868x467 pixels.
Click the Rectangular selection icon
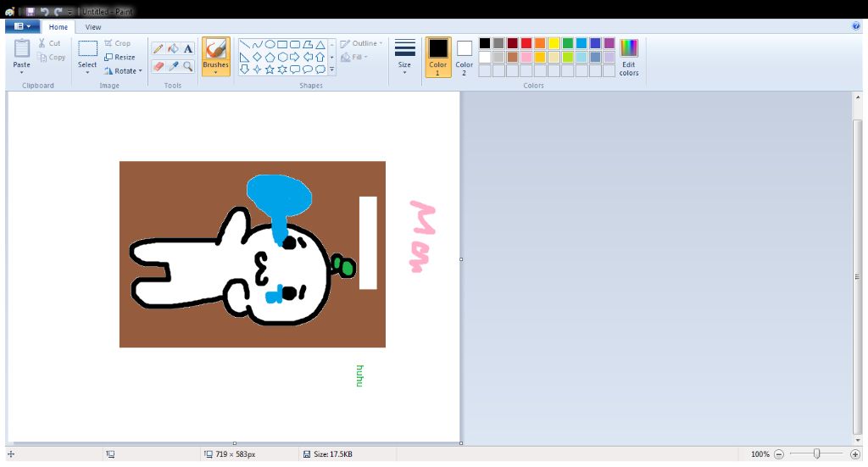click(87, 48)
